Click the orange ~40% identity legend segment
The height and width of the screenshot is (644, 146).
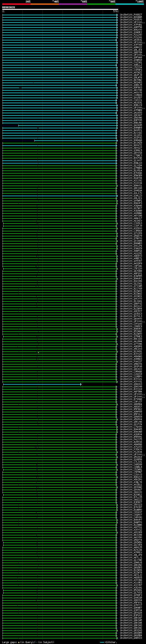click(45, 4)
